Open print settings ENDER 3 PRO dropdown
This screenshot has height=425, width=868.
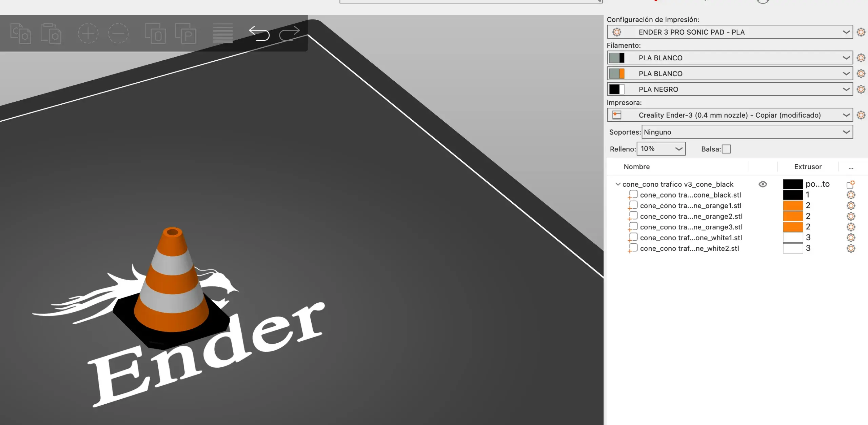[x=729, y=32]
